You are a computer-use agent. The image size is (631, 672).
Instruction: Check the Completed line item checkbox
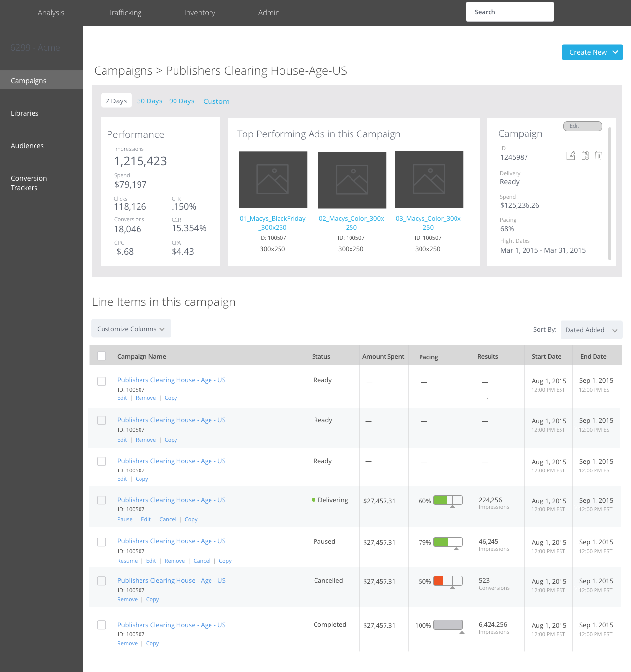(102, 625)
